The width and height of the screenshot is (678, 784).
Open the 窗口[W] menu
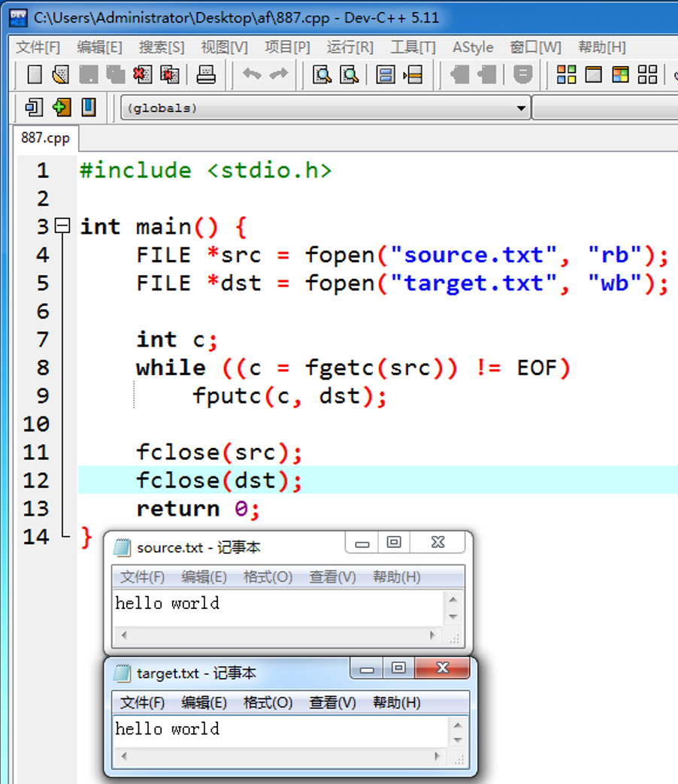click(535, 47)
